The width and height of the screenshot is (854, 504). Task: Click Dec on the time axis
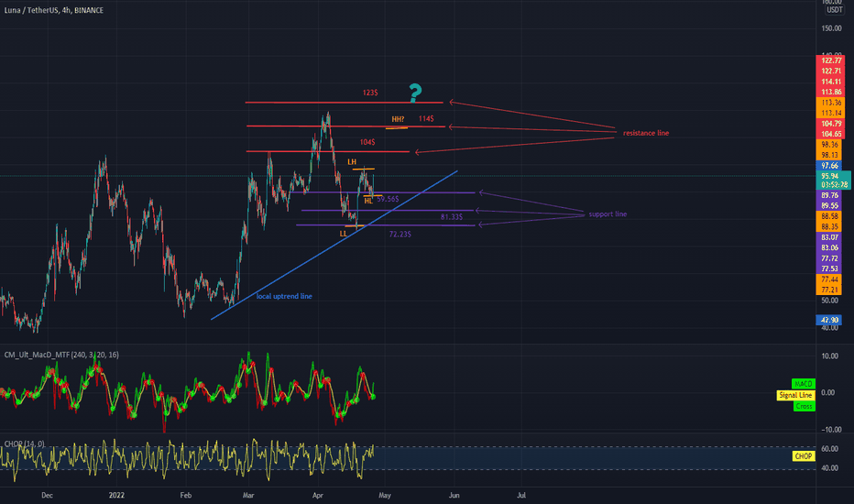48,495
